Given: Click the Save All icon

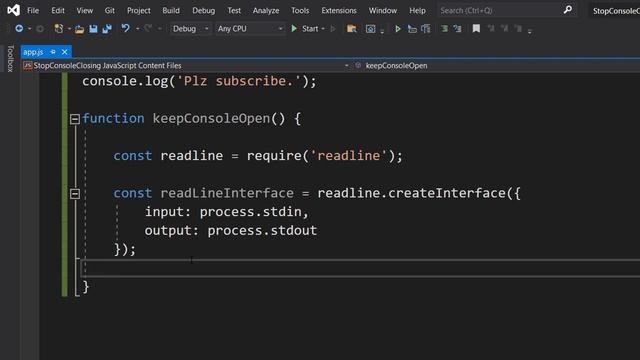Looking at the screenshot, I should click(x=107, y=29).
